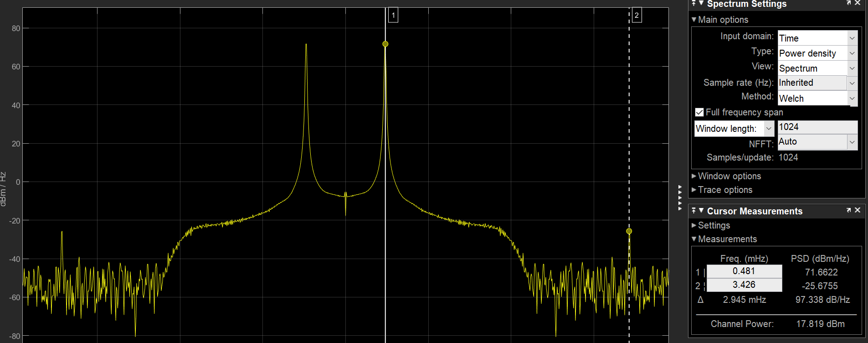Open the Input domain dropdown
The height and width of the screenshot is (343, 868).
tap(852, 38)
